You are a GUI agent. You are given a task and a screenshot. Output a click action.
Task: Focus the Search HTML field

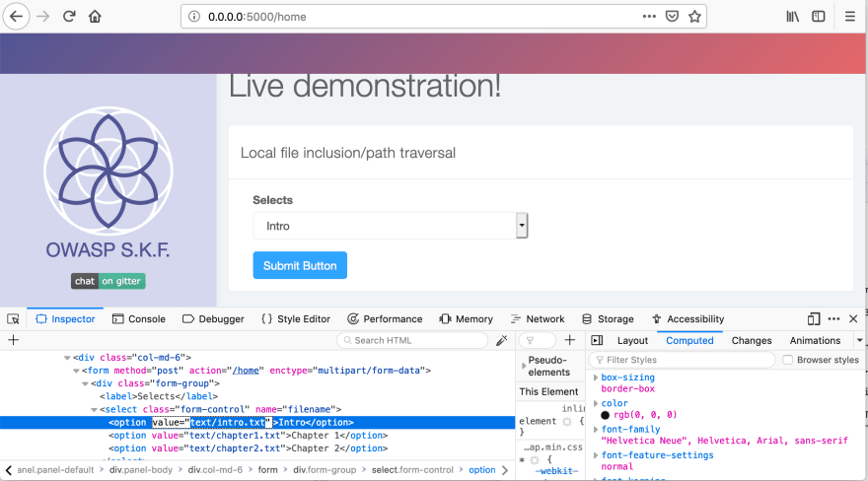pos(412,341)
